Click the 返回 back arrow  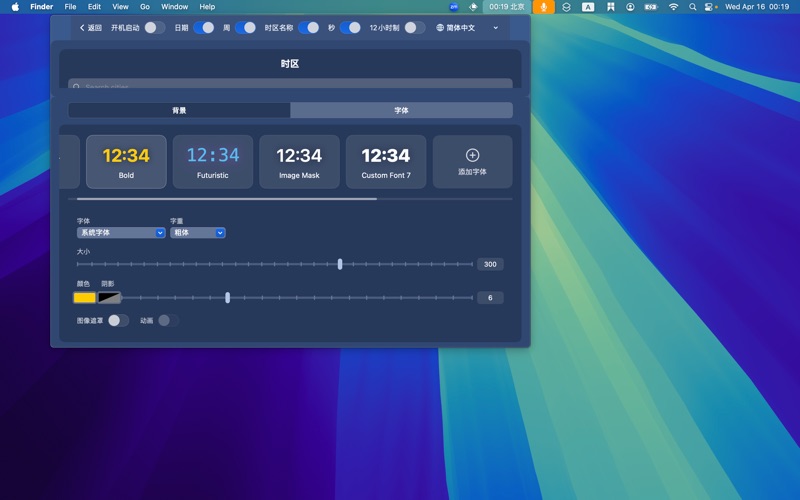(90, 28)
